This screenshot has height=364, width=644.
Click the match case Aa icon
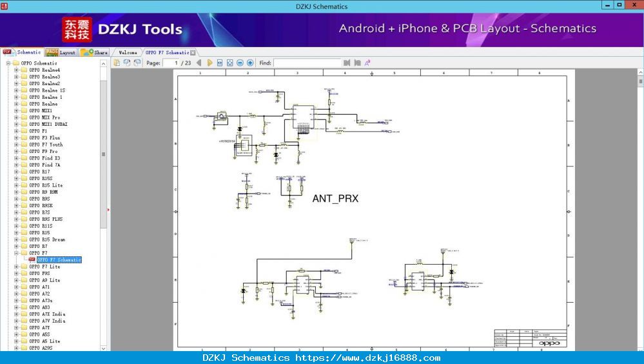click(x=367, y=63)
